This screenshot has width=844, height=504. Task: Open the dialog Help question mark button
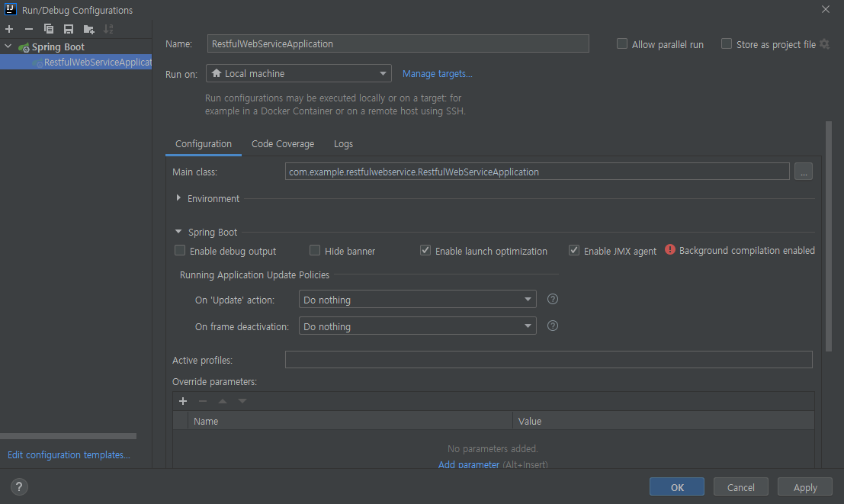[20, 487]
